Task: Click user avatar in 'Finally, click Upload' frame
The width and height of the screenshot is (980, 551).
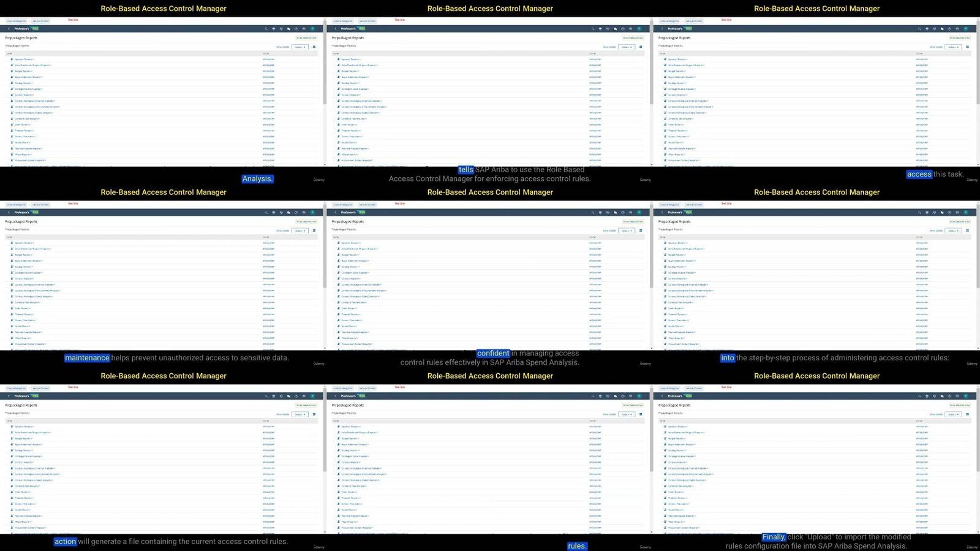Action: click(x=966, y=396)
